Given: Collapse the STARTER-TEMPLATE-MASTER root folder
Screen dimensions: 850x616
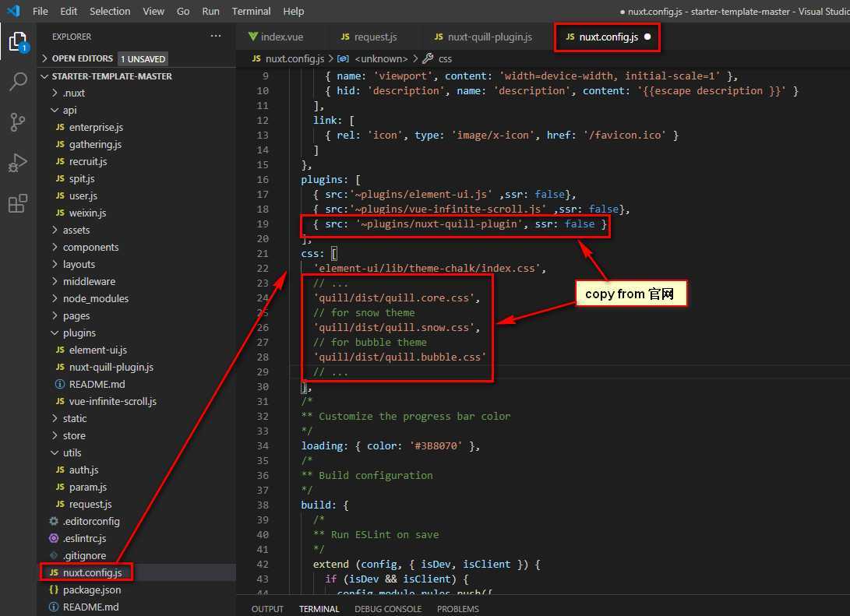Looking at the screenshot, I should pyautogui.click(x=45, y=76).
